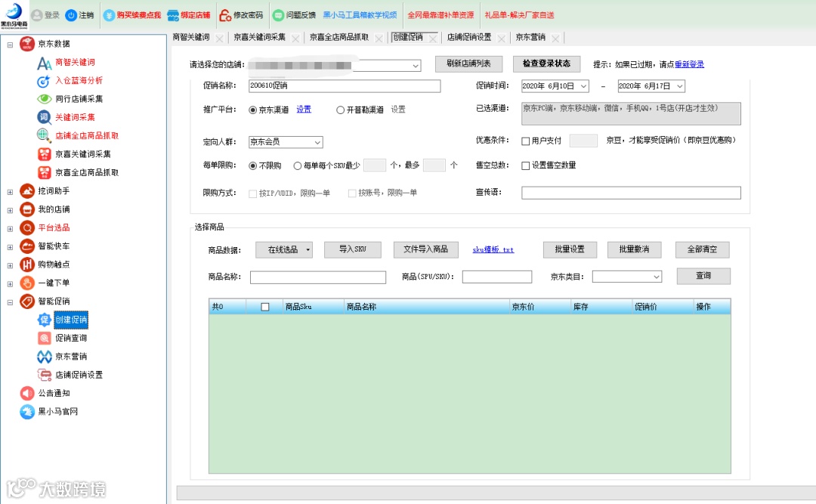Viewport: 816px width, 504px height.
Task: Open 京喜全店商品抓取 icon
Action: pos(45,172)
